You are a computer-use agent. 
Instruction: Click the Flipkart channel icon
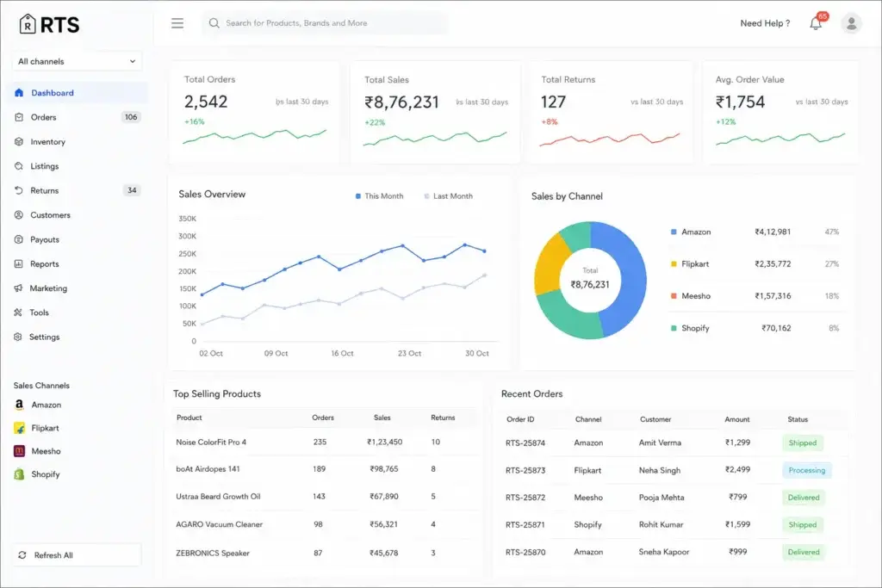coord(19,428)
